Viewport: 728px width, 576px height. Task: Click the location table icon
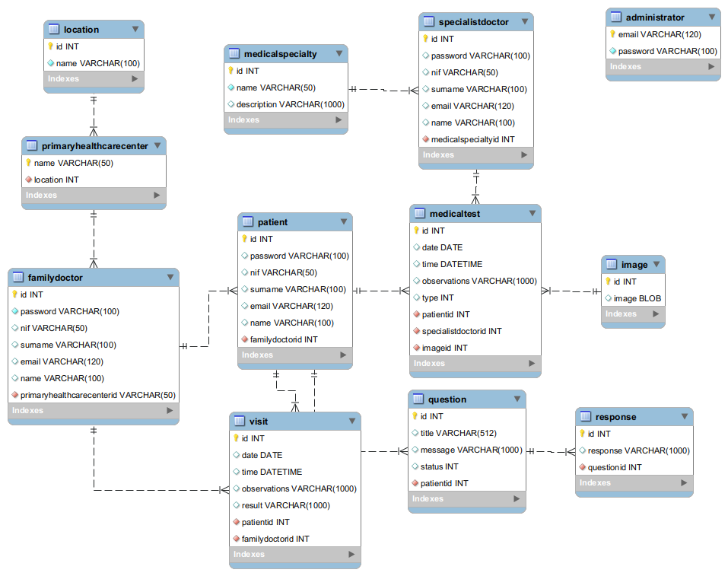[x=54, y=30]
